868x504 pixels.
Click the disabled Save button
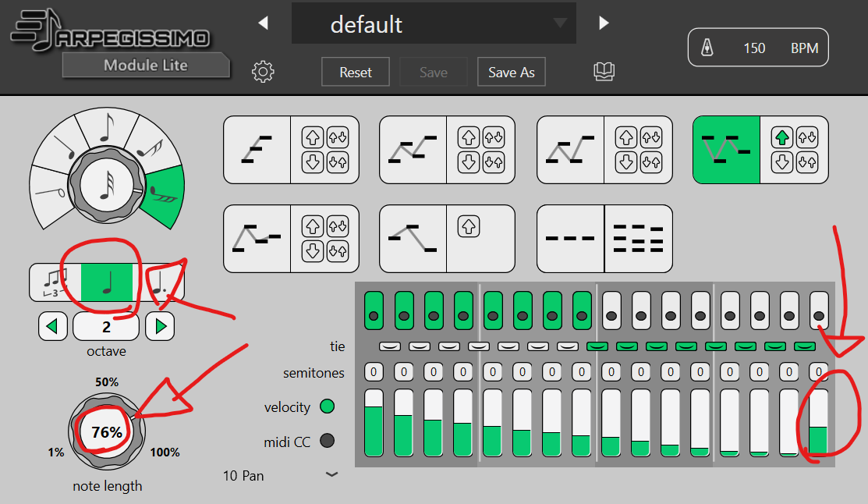pyautogui.click(x=434, y=72)
